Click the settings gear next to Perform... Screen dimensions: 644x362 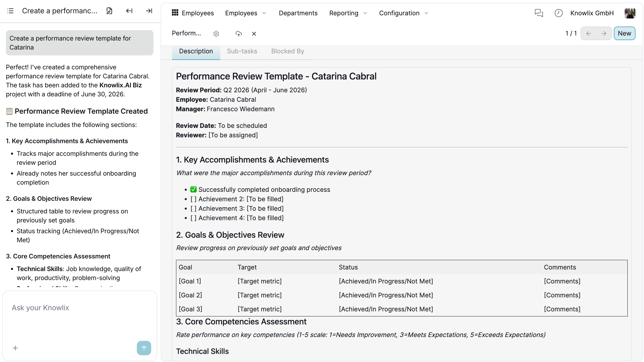pos(216,34)
